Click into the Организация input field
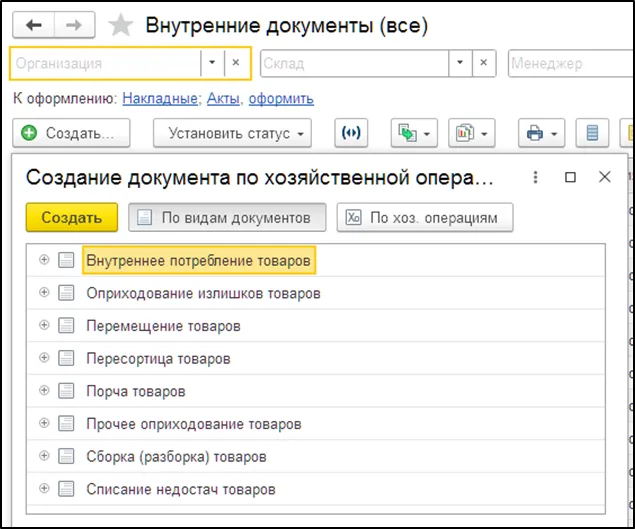 (x=106, y=63)
